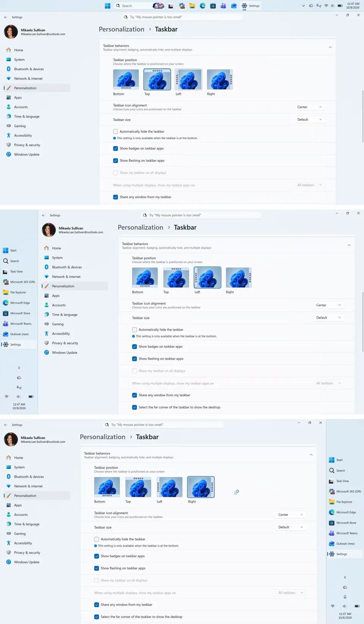The image size is (364, 624).
Task: Uncheck "Show badges on taskbar apps" in right-taskbar Settings window
Action: pos(97,556)
